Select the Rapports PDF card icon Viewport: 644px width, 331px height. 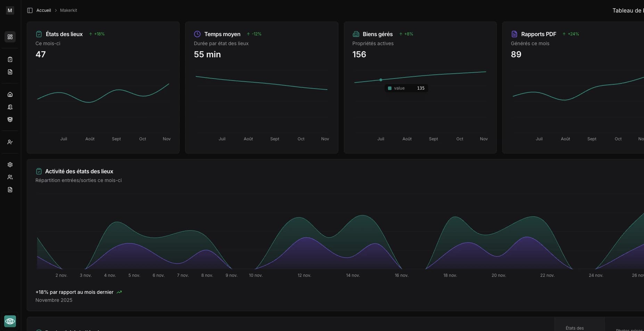(514, 34)
